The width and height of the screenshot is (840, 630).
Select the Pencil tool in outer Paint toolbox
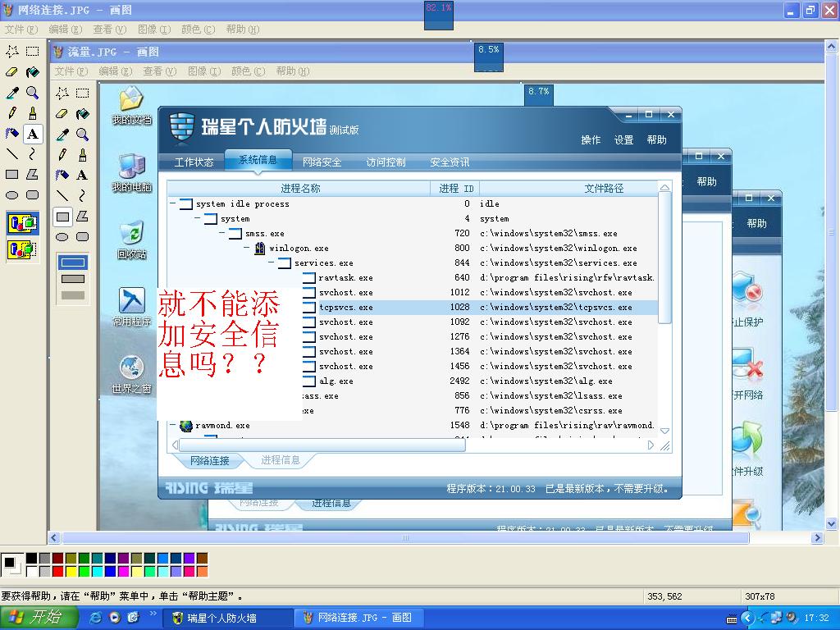pyautogui.click(x=12, y=113)
